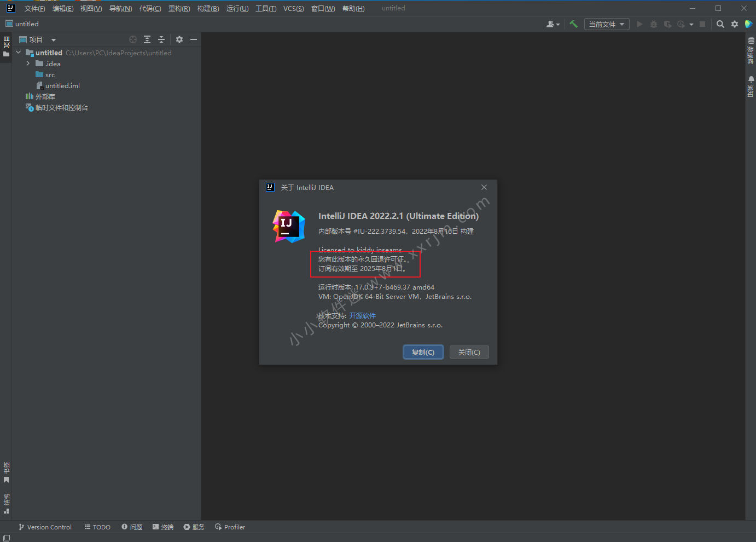Click the 开源软件 link in About dialog

pyautogui.click(x=362, y=315)
